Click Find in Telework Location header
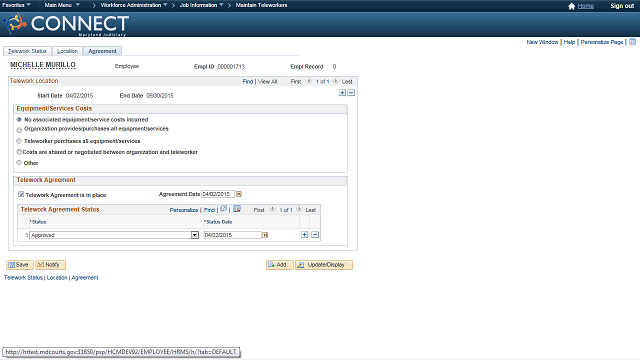Screen dimensions: 640x360 (248, 82)
